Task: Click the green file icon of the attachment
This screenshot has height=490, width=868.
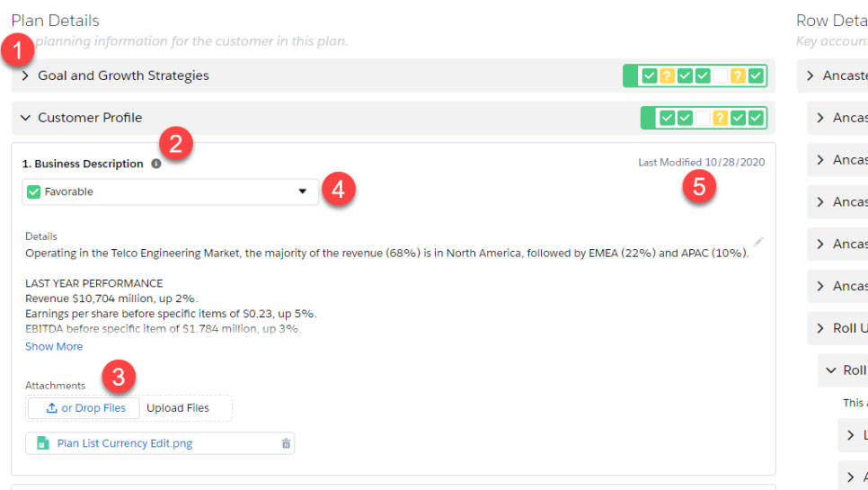Action: 42,443
